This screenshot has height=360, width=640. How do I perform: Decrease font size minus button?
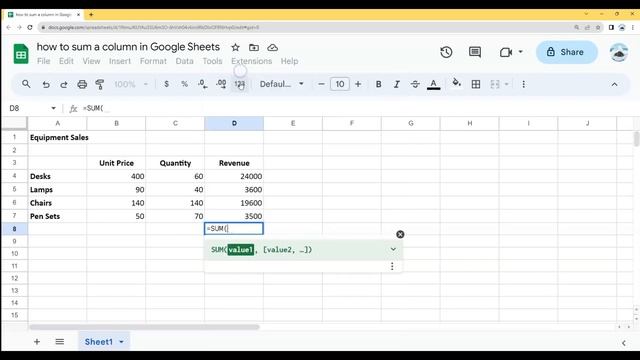(x=321, y=84)
